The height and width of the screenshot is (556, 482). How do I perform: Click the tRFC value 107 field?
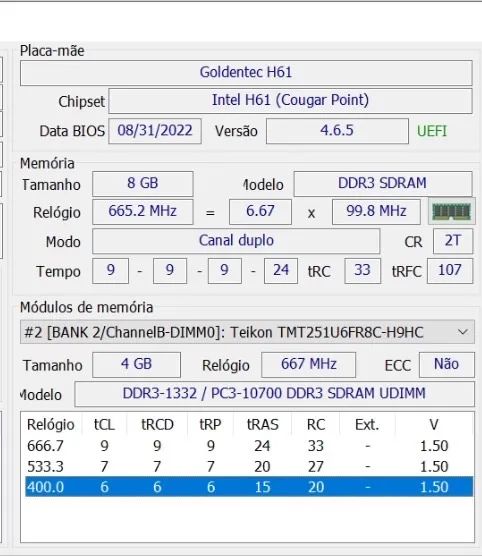pyautogui.click(x=450, y=271)
